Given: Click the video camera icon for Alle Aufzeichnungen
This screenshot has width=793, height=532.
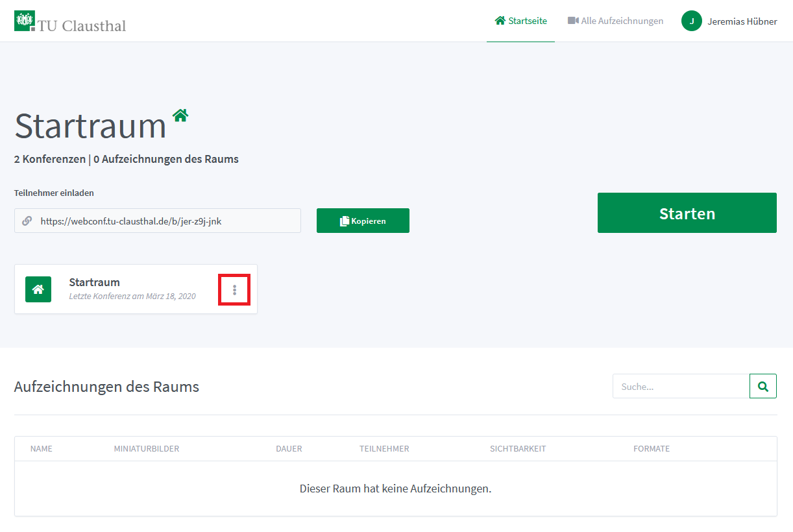Looking at the screenshot, I should click(x=573, y=21).
